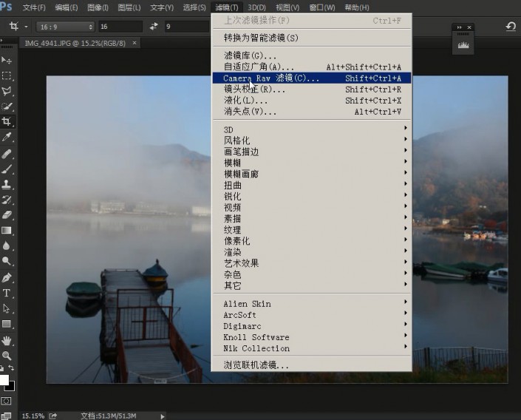Open the 窗口(W) menu
521x420 pixels.
point(322,7)
